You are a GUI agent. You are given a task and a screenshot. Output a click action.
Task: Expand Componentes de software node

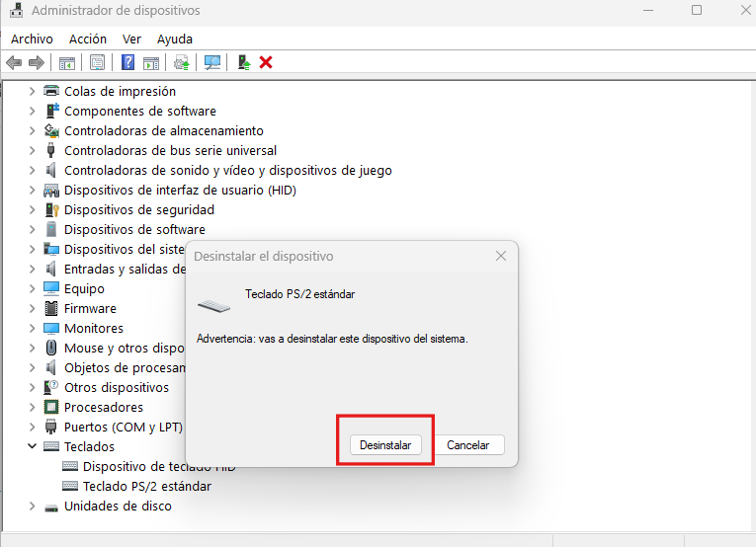click(x=32, y=111)
